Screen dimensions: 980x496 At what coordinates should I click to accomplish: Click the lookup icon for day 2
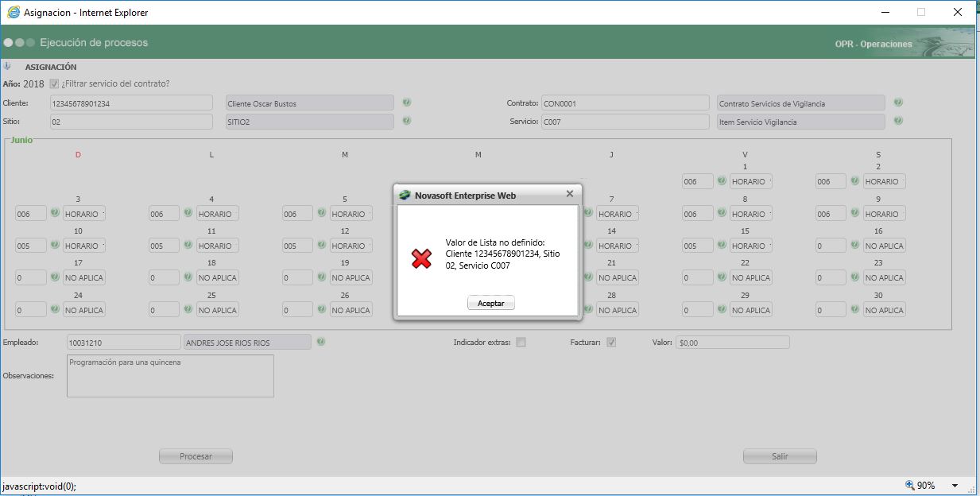click(855, 181)
